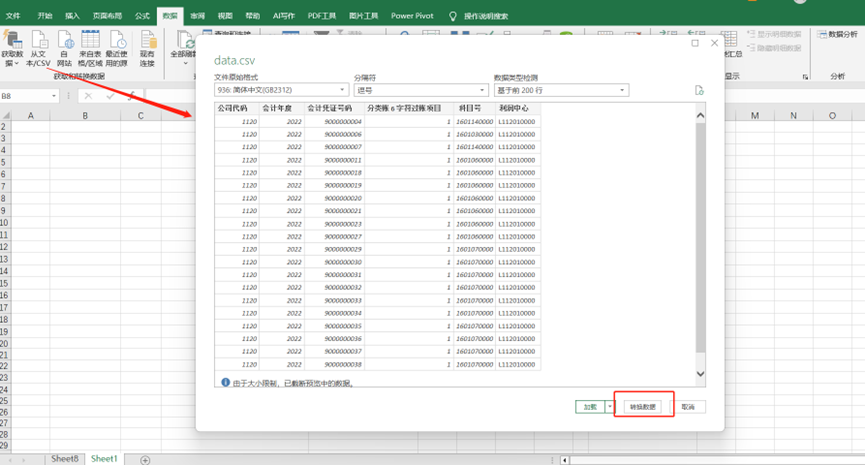Click 显示明细数据 in the ribbon

774,34
